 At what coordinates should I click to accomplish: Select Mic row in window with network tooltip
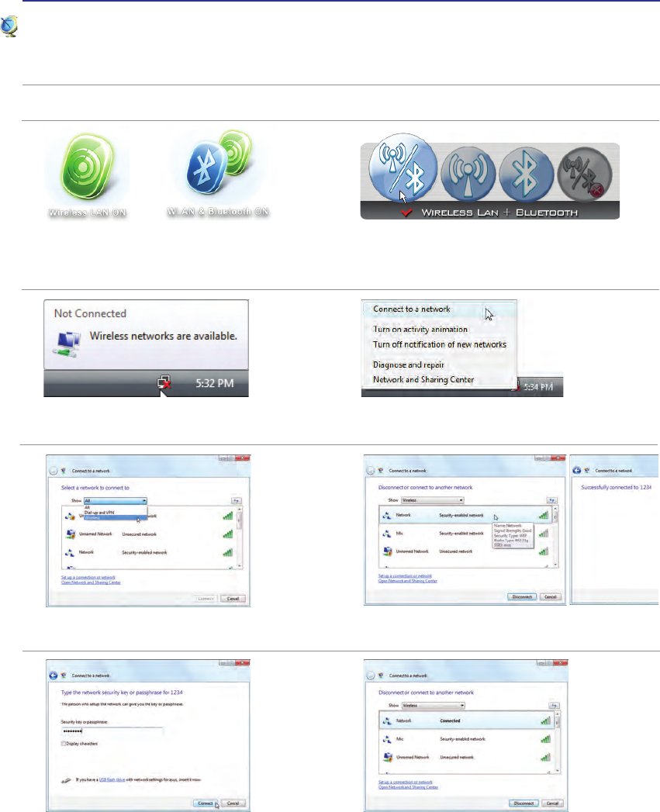[x=465, y=534]
